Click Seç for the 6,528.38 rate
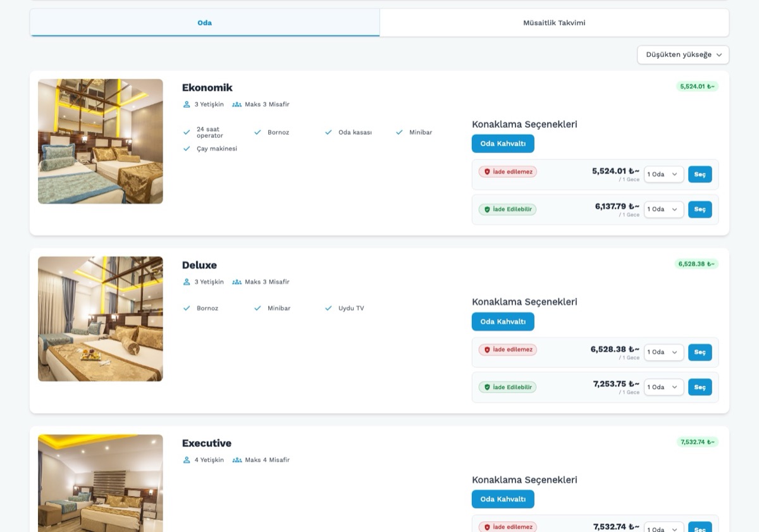759x532 pixels. pos(700,352)
